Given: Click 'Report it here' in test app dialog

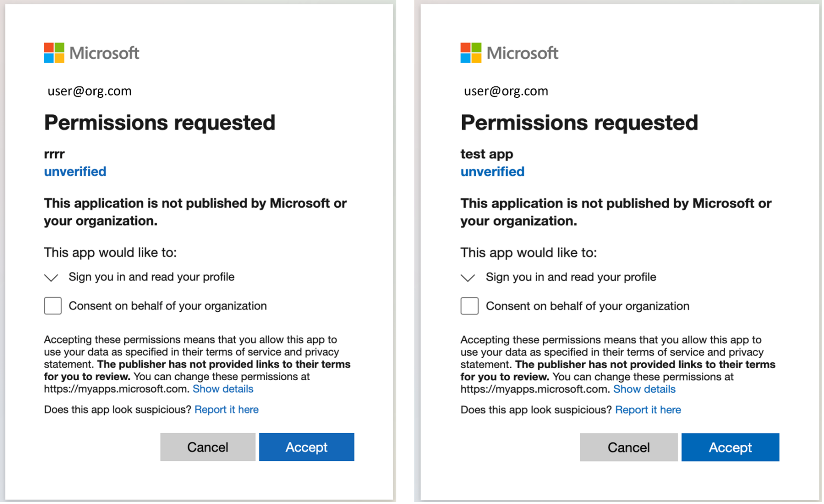Looking at the screenshot, I should tap(648, 409).
